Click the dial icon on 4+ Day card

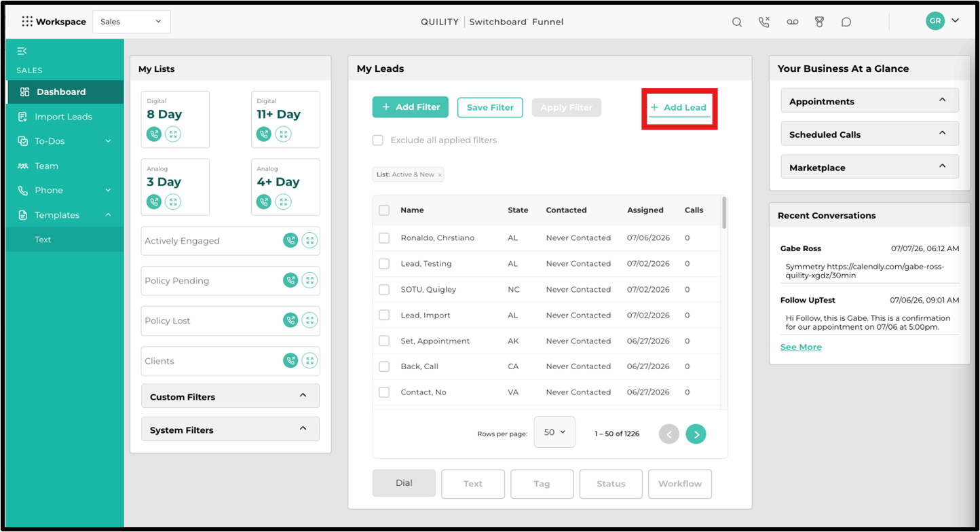[264, 202]
